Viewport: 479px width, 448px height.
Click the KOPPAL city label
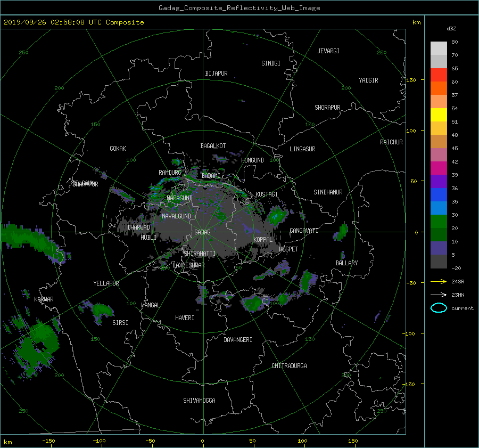[263, 240]
